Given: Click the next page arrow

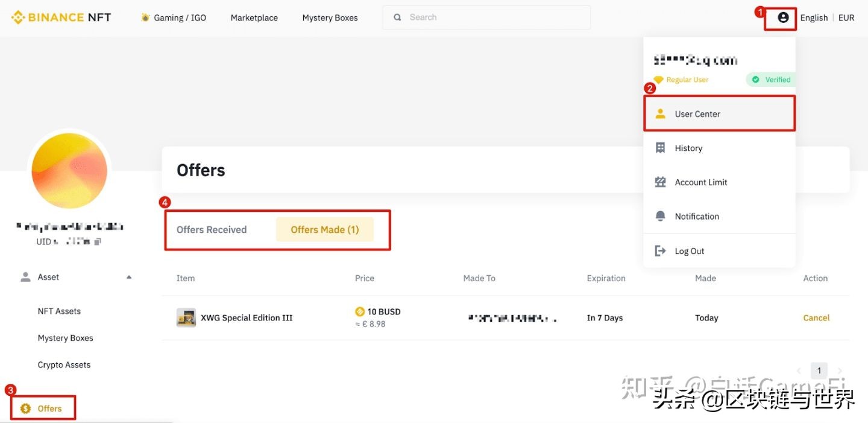Looking at the screenshot, I should [840, 371].
